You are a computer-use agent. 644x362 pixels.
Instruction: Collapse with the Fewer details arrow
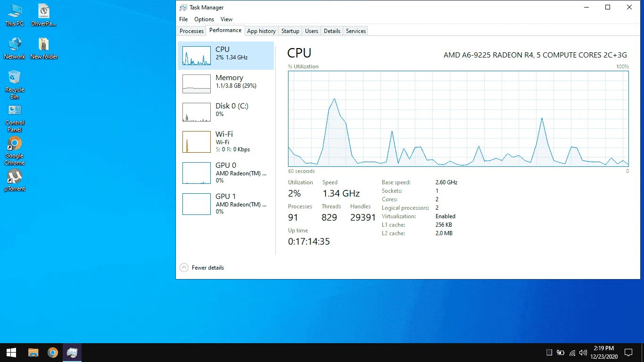(184, 268)
